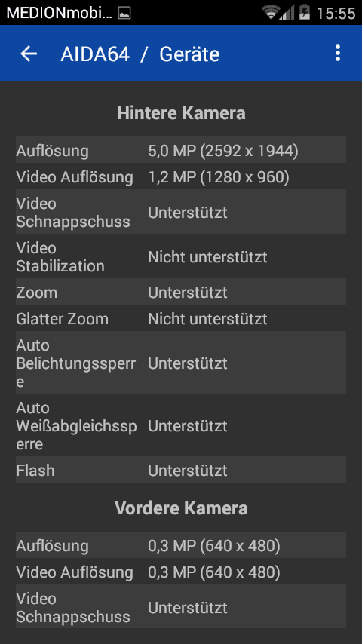
Task: Tap the Wi-Fi signal status icon
Action: point(271,12)
